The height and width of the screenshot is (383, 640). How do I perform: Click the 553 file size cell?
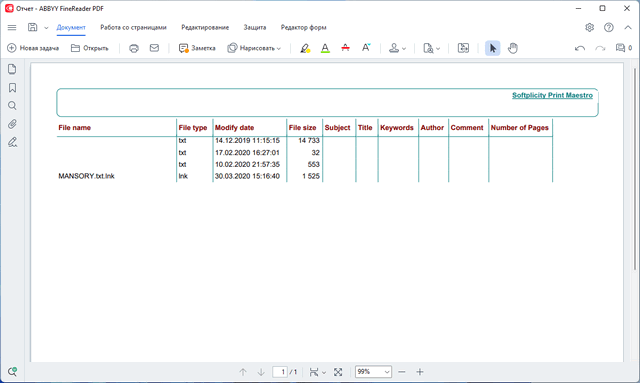click(x=313, y=165)
